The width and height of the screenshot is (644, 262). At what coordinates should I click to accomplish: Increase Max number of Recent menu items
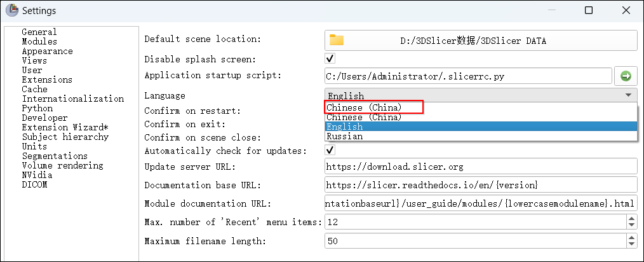coord(631,218)
